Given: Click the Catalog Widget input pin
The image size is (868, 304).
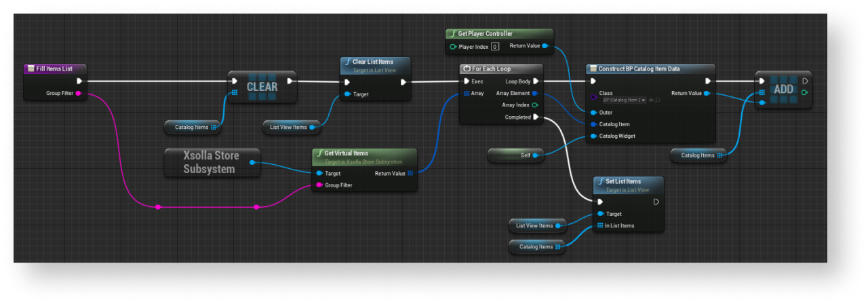Looking at the screenshot, I should (x=593, y=136).
